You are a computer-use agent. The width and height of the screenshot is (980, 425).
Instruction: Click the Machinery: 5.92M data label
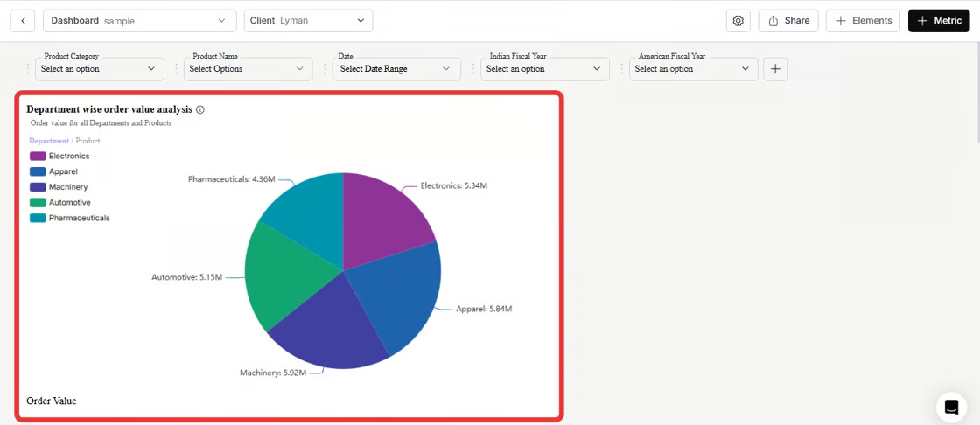point(273,373)
